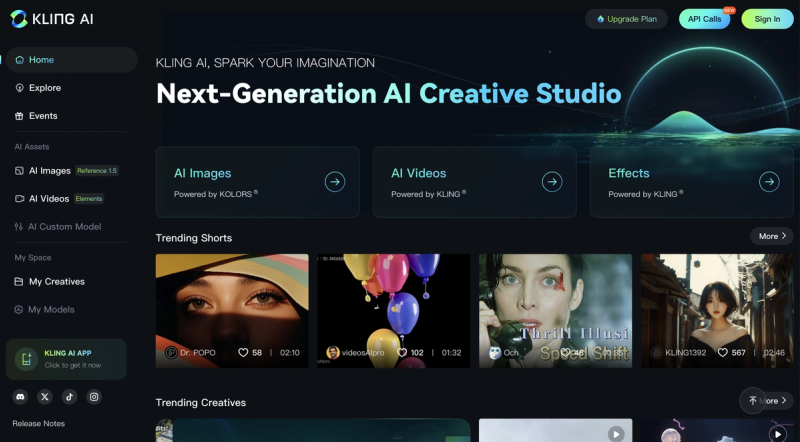
Task: Click the Events gift icon
Action: coord(19,116)
